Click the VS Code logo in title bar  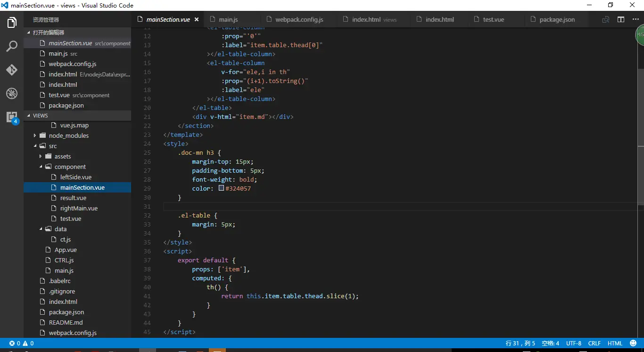pyautogui.click(x=5, y=5)
